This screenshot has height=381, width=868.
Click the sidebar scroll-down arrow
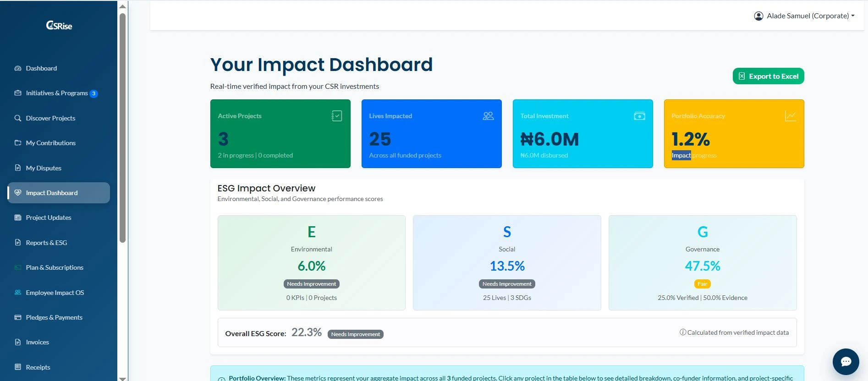point(122,378)
